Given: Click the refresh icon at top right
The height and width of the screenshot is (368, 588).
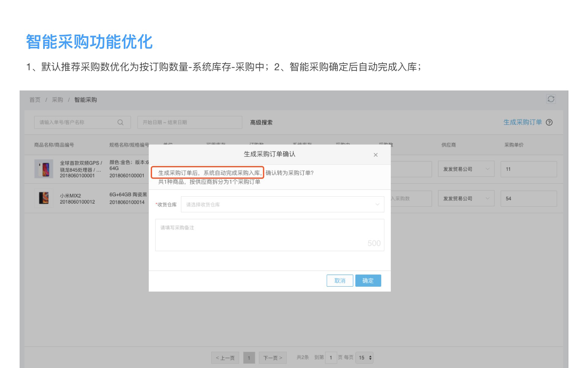Looking at the screenshot, I should click(x=551, y=99).
